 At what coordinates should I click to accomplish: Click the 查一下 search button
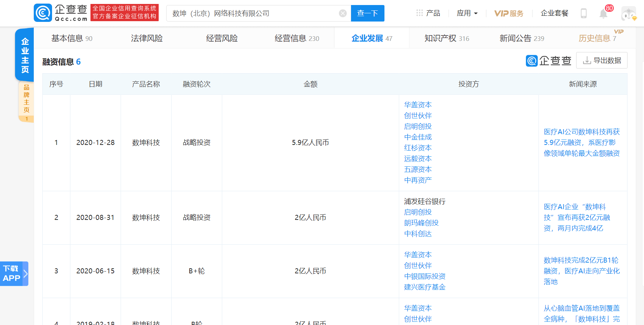tap(368, 13)
